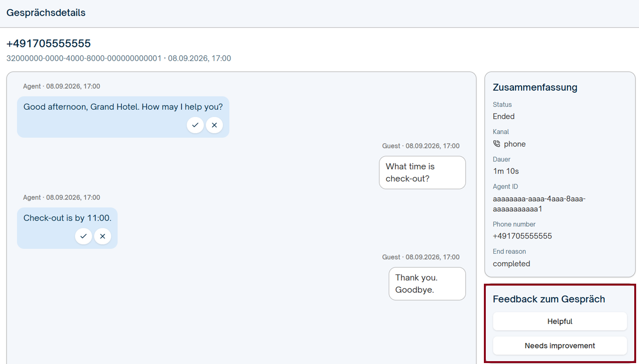The height and width of the screenshot is (364, 639).
Task: Rate conversation as Needs improvement
Action: [x=560, y=345]
